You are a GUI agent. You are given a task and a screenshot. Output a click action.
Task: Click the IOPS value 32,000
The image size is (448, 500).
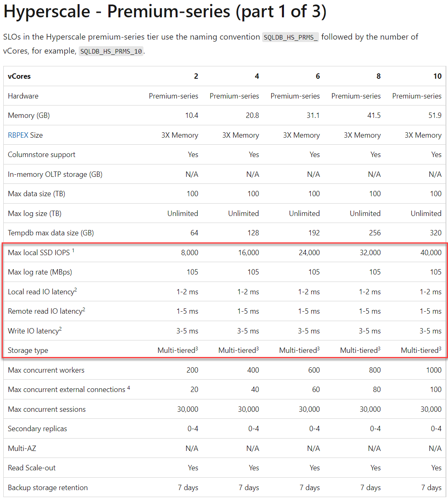point(370,252)
